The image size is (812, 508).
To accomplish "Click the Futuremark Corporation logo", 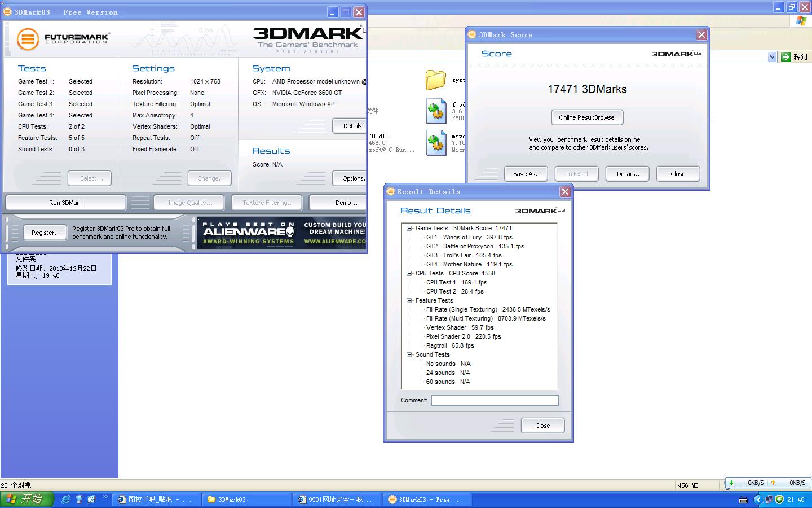I will tap(63, 39).
